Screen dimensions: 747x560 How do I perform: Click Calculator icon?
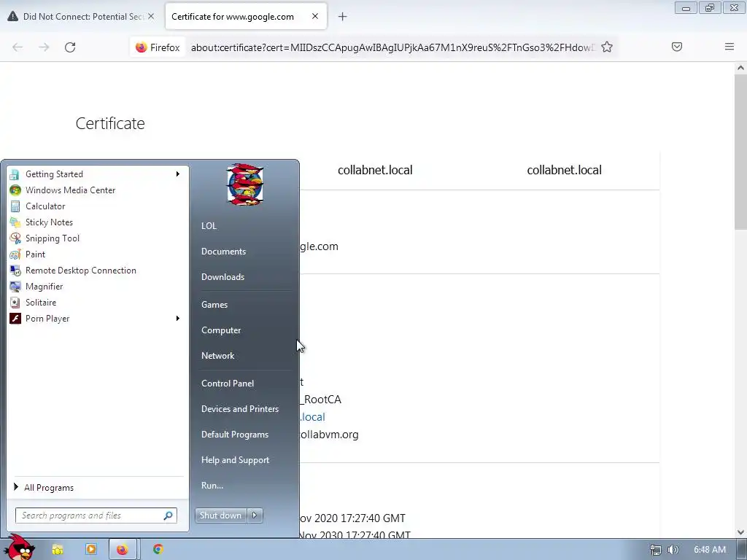(15, 206)
